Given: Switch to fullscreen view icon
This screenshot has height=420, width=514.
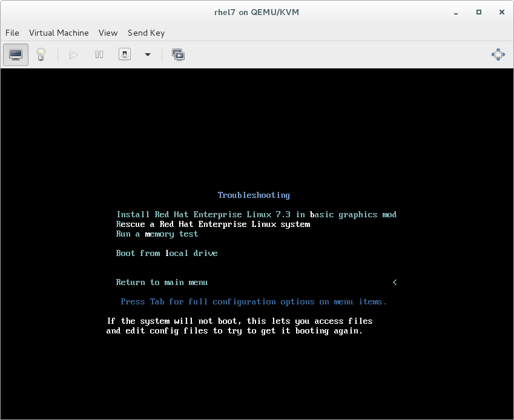Looking at the screenshot, I should tap(498, 54).
